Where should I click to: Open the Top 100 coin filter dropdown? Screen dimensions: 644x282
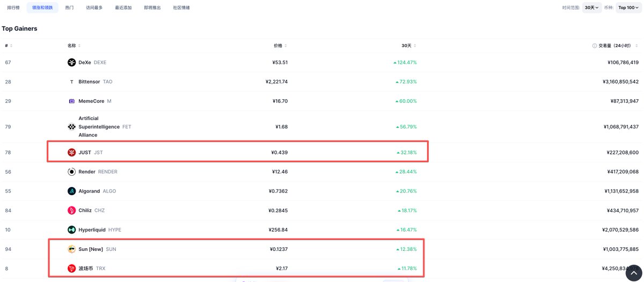(x=628, y=8)
